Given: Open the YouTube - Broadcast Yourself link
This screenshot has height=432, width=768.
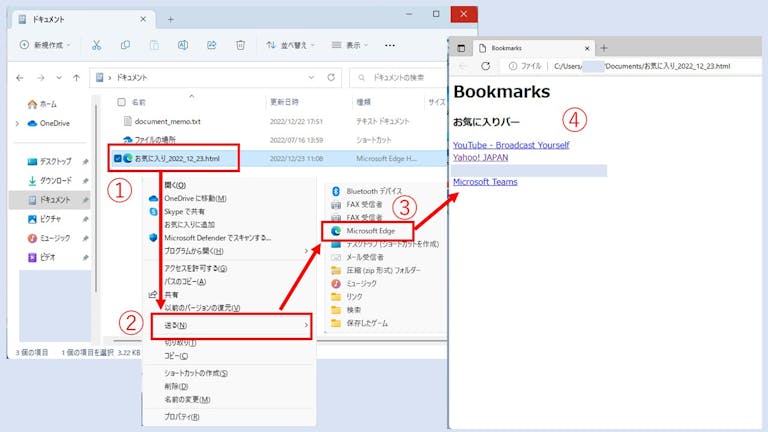Looking at the screenshot, I should [511, 145].
